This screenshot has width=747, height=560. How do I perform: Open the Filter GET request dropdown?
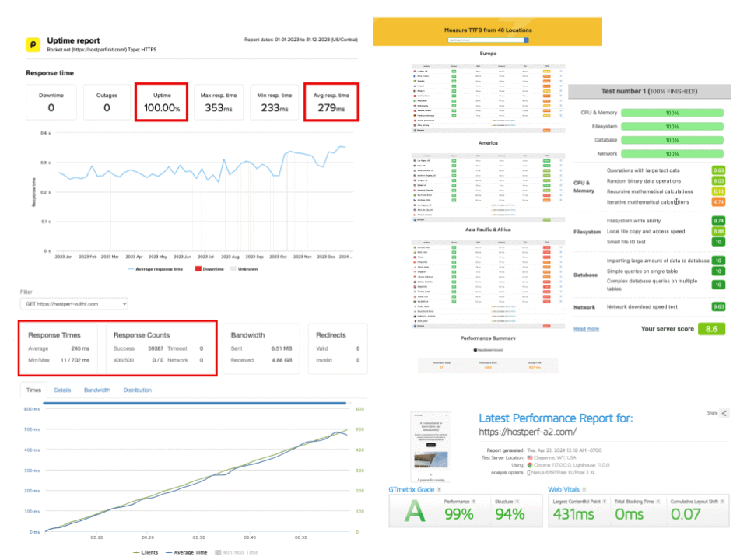(x=75, y=304)
